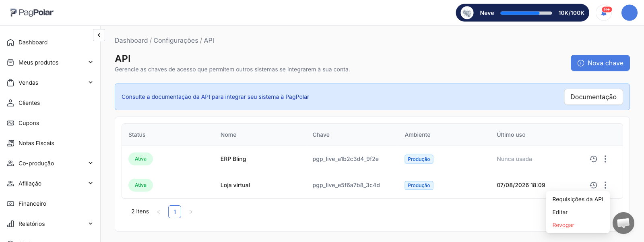Expand the Meus produtos submenu chevron

pos(91,62)
